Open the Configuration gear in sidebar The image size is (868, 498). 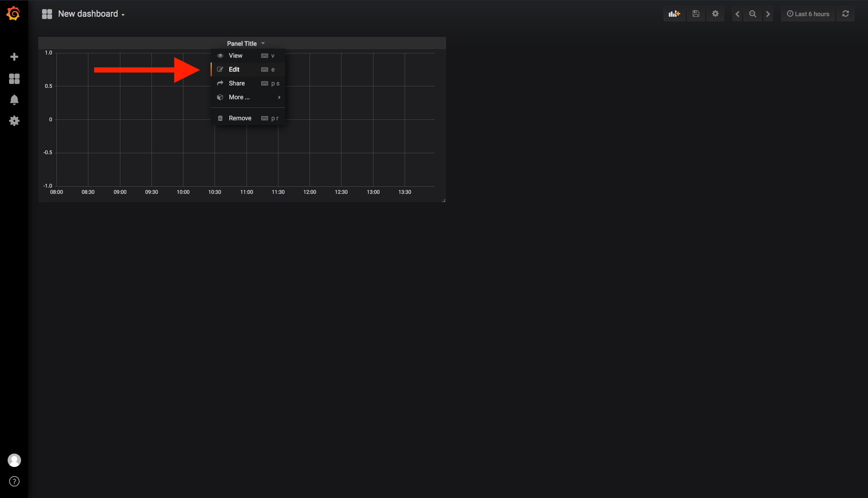pyautogui.click(x=14, y=121)
